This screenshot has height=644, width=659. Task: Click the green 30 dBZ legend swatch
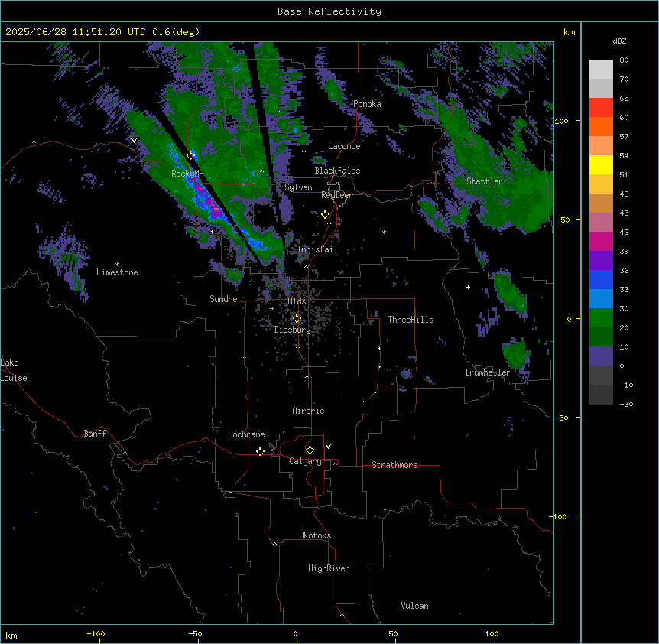click(x=601, y=318)
